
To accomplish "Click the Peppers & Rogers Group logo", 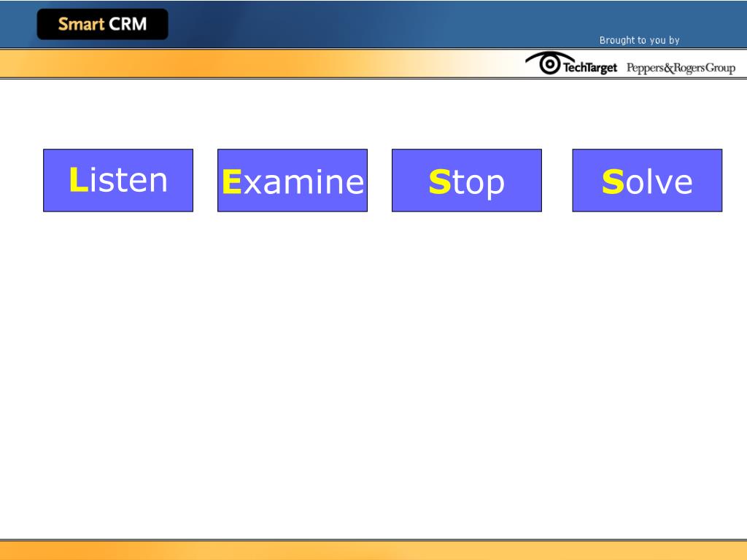I will [681, 68].
